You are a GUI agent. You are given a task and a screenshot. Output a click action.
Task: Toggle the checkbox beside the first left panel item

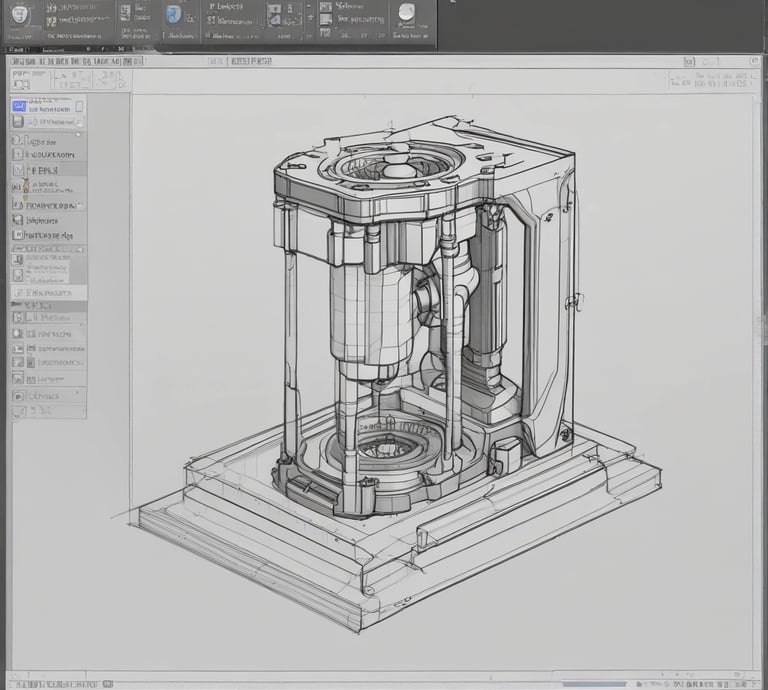[x=79, y=105]
